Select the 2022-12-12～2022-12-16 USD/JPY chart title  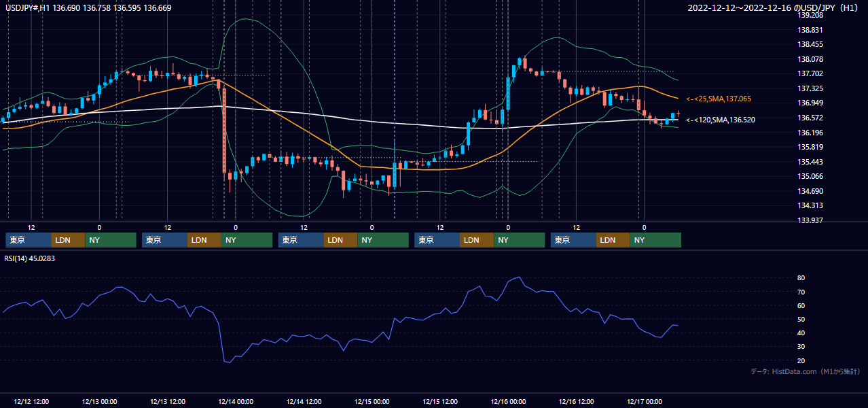774,8
